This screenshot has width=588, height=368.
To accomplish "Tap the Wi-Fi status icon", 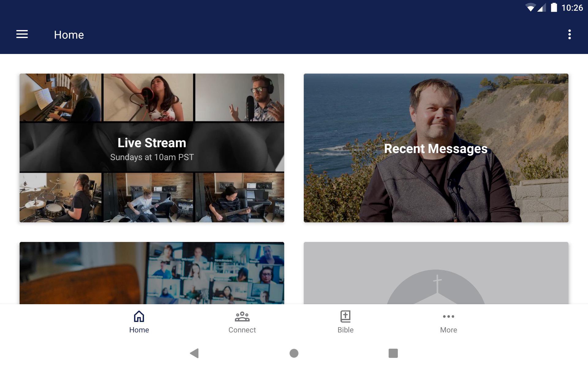I will point(530,7).
